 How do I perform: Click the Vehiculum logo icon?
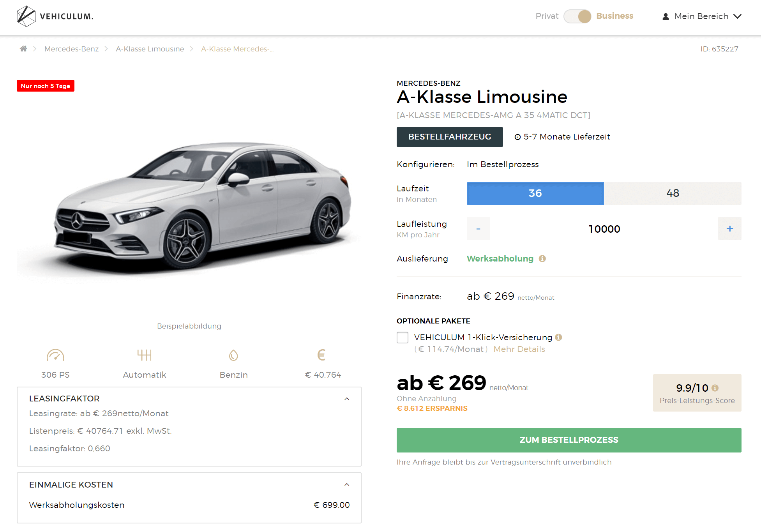[26, 16]
